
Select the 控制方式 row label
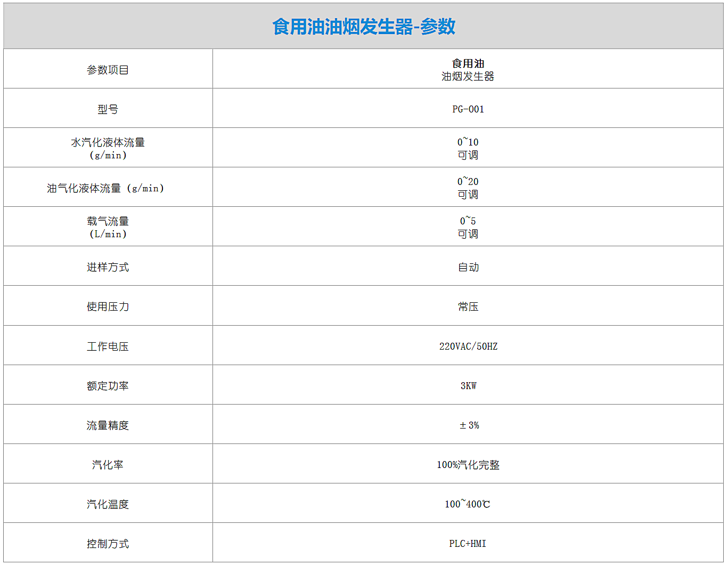click(x=108, y=544)
